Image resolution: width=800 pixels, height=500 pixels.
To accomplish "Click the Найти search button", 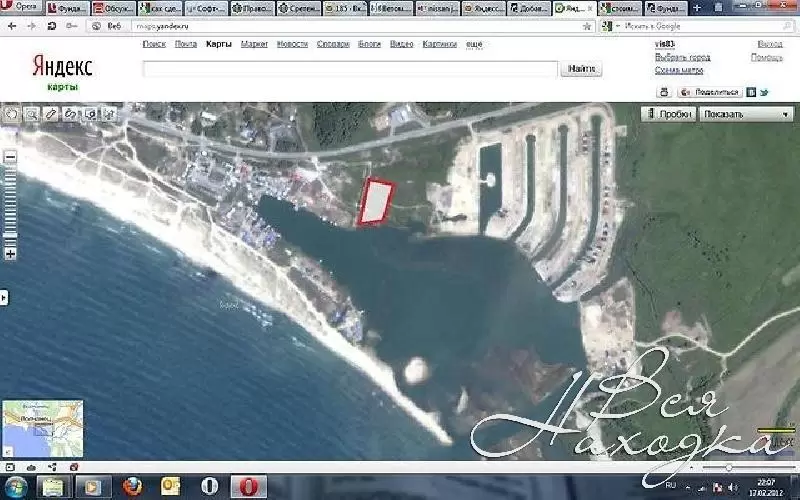I will click(x=582, y=69).
